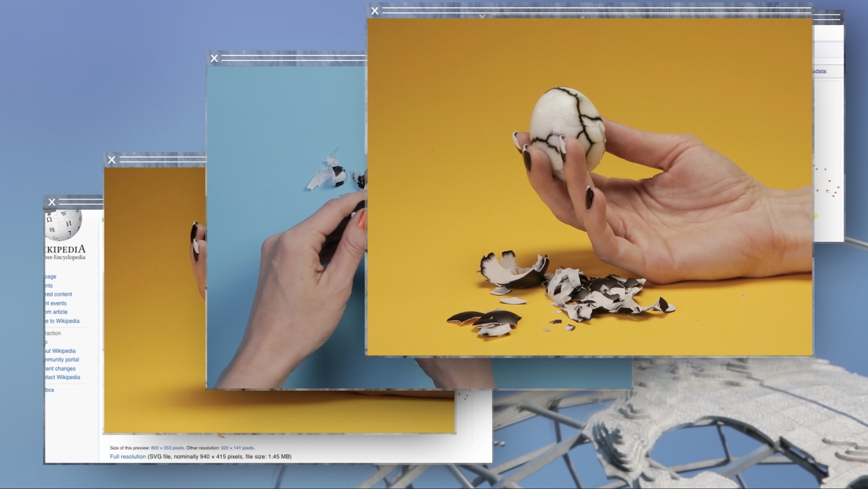Image resolution: width=868 pixels, height=489 pixels.
Task: Open the Random article sidebar link
Action: click(57, 312)
